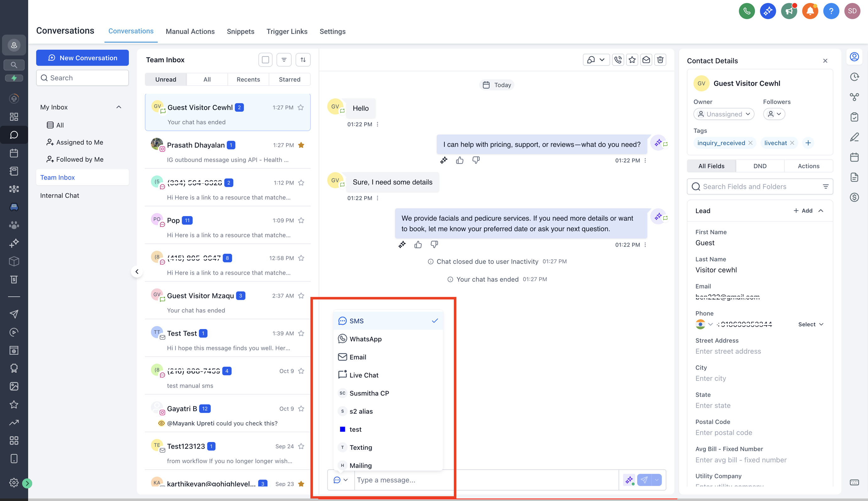Check the select-all conversations checkbox
The width and height of the screenshot is (868, 501).
click(x=265, y=60)
